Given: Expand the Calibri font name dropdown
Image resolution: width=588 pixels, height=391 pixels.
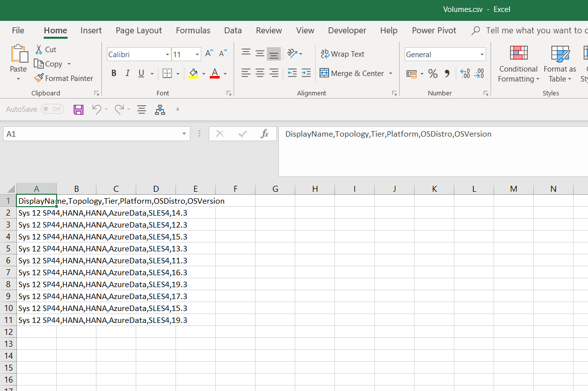Looking at the screenshot, I should pyautogui.click(x=168, y=55).
